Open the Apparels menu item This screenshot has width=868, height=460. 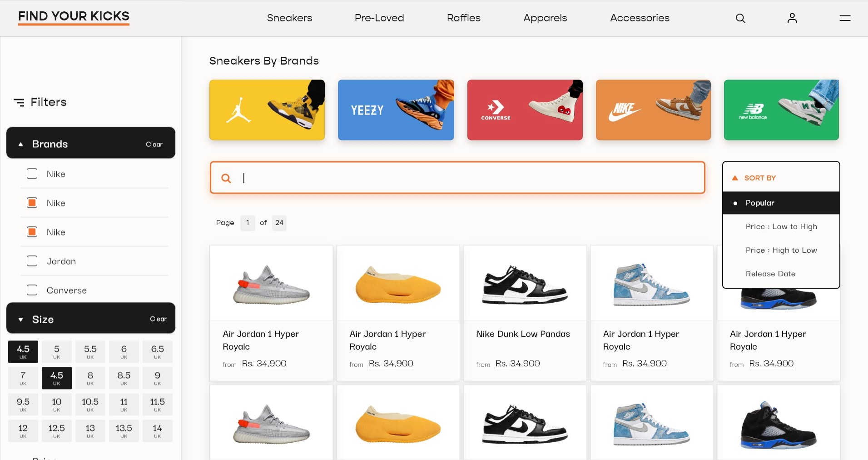545,18
